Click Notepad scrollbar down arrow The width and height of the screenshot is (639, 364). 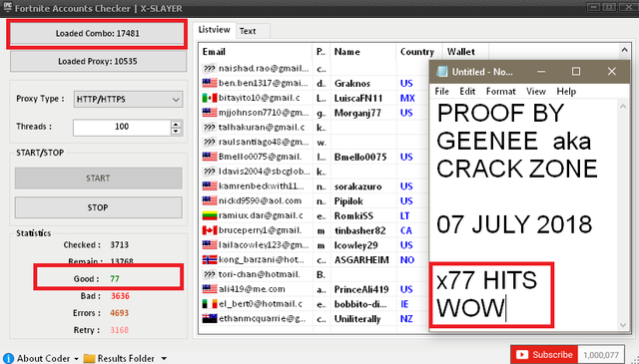pyautogui.click(x=623, y=325)
